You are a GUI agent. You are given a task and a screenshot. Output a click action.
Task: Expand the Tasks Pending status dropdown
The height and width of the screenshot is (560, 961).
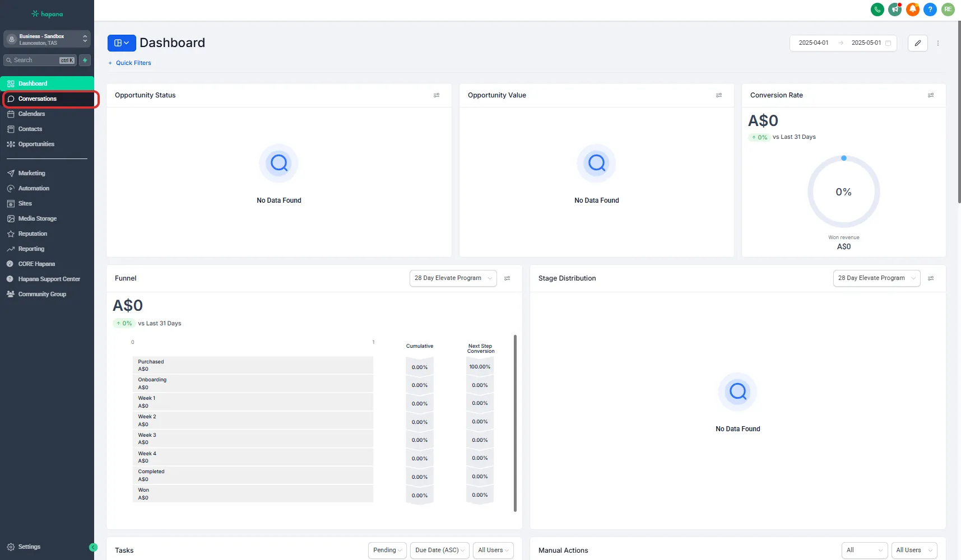pyautogui.click(x=387, y=550)
